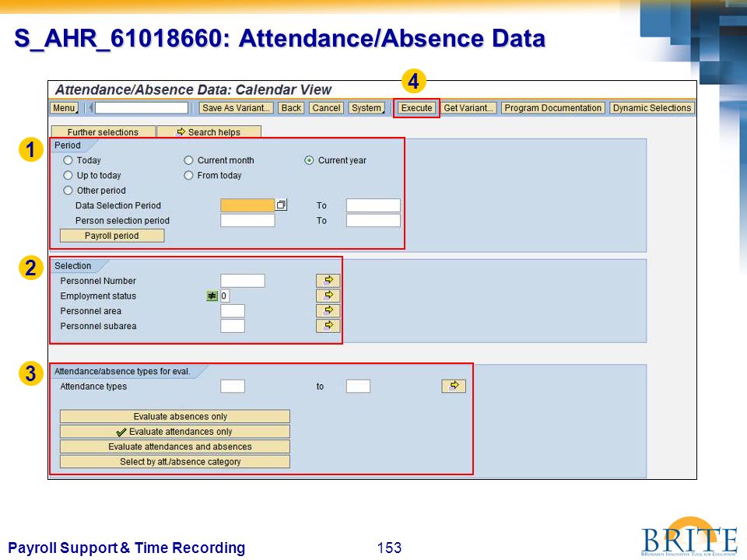Focus the Person selection period start field
This screenshot has width=747, height=560.
tap(247, 220)
